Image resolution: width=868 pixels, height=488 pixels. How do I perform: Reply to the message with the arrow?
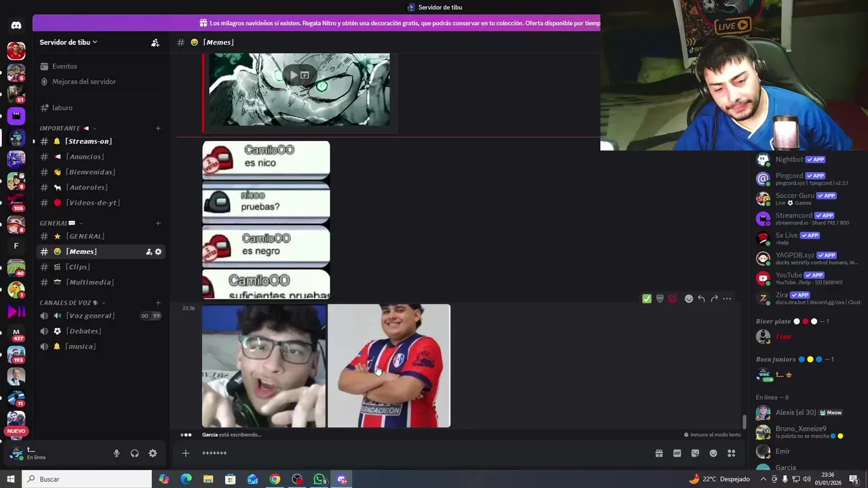pos(701,298)
